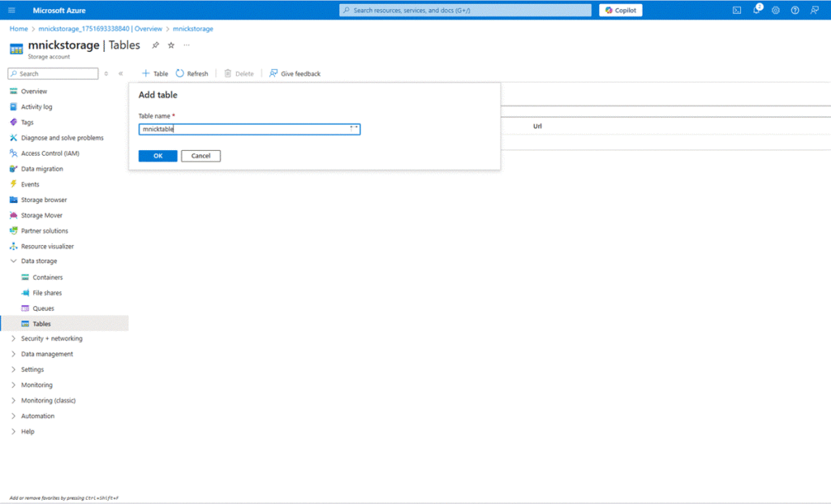The width and height of the screenshot is (831, 504).
Task: Open Cloud Shell from the top bar
Action: coord(737,11)
